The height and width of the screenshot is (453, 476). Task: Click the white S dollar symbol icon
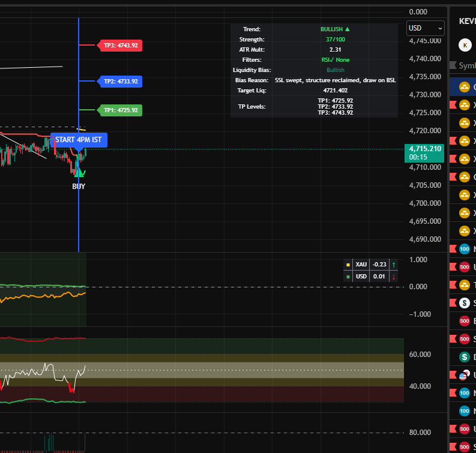point(465,303)
